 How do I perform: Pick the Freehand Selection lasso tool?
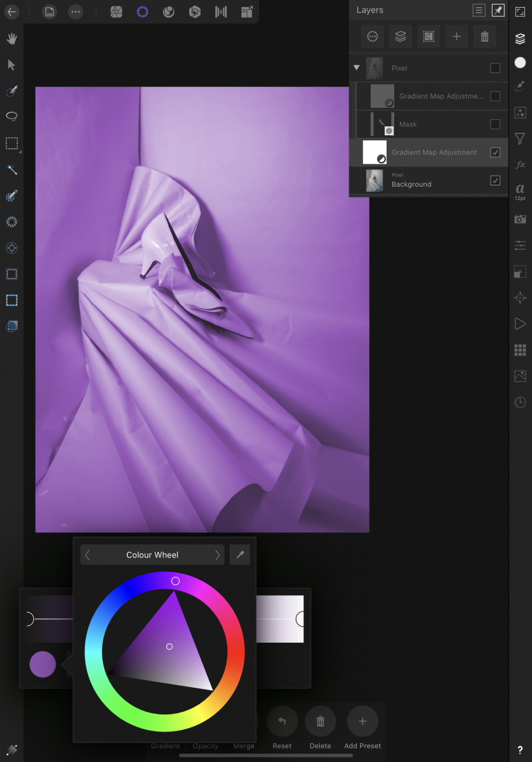pos(11,117)
